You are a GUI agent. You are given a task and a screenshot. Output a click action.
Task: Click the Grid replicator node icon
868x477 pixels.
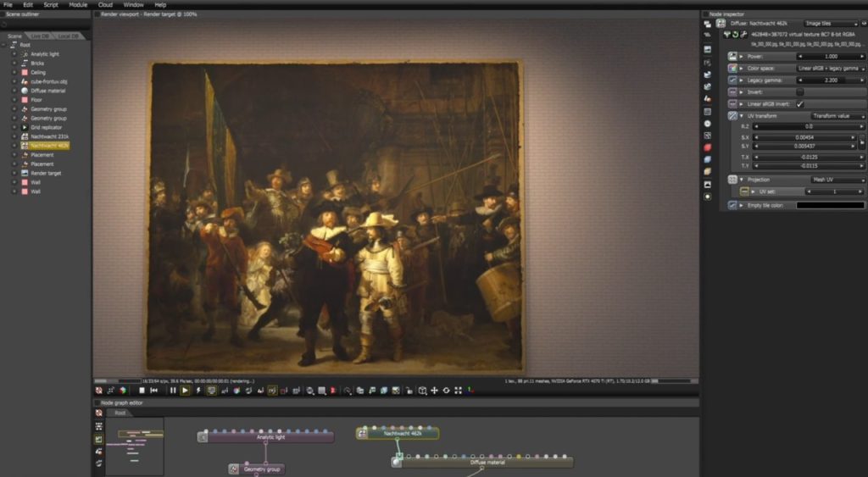tap(25, 127)
